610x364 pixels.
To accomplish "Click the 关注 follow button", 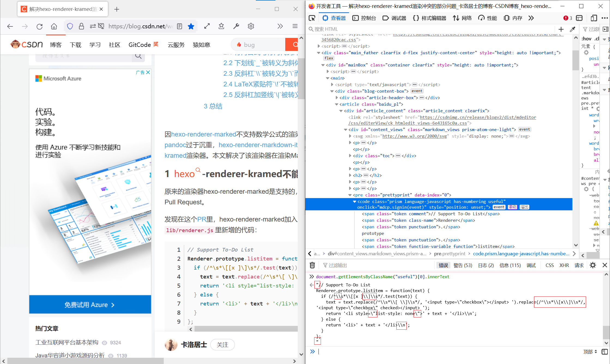I will 222,345.
